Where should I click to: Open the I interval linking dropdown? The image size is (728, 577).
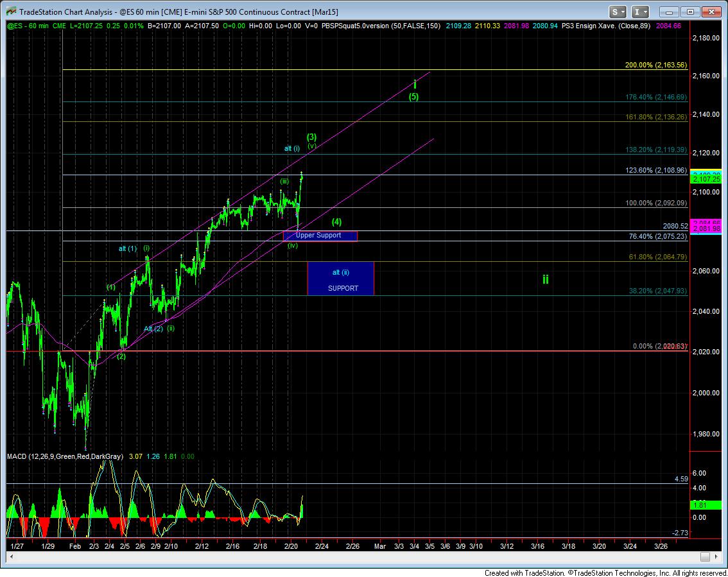click(640, 12)
